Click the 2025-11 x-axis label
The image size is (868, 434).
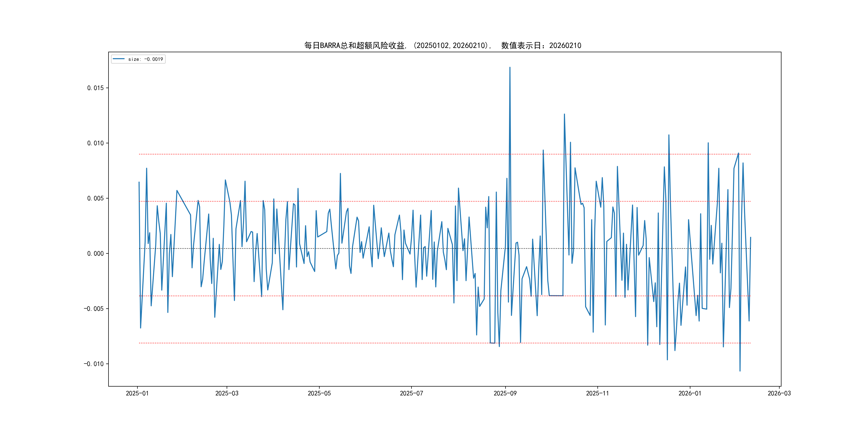pyautogui.click(x=597, y=393)
